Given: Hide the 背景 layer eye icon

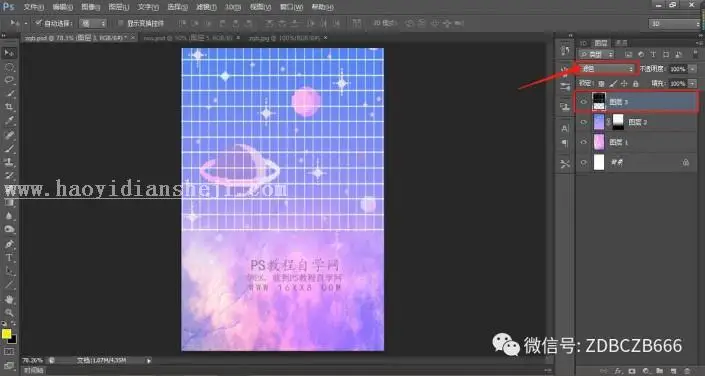Looking at the screenshot, I should [x=584, y=162].
